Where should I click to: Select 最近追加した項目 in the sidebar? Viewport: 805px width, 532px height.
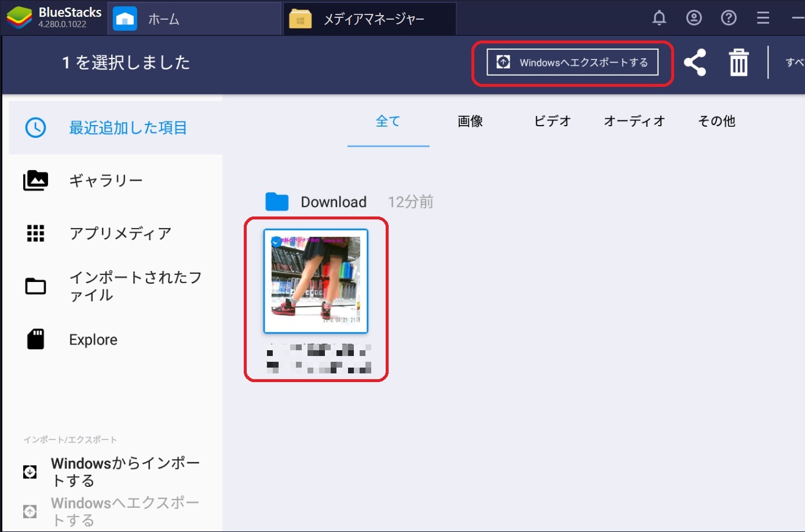pyautogui.click(x=128, y=127)
